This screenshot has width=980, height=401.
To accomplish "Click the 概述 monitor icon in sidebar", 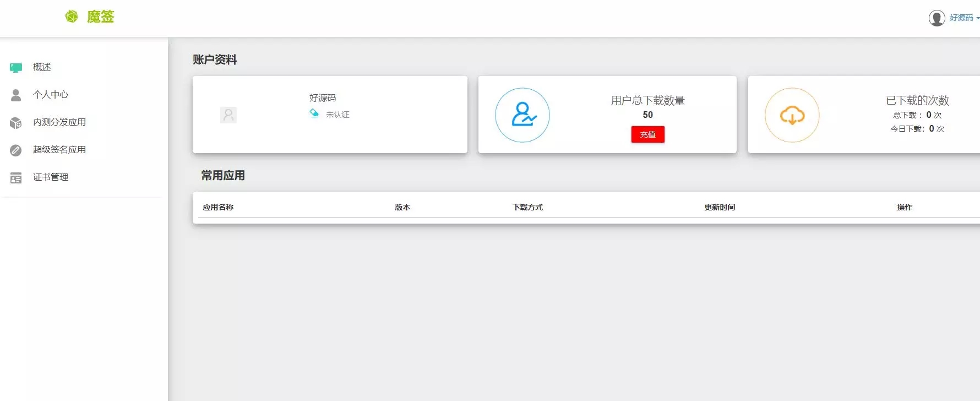I will point(16,68).
